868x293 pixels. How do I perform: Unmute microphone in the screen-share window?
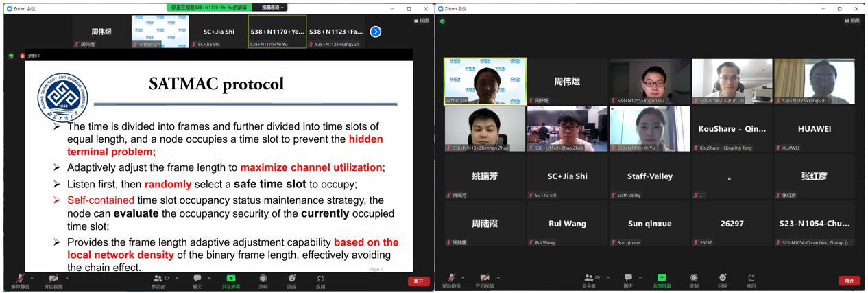coord(19,281)
